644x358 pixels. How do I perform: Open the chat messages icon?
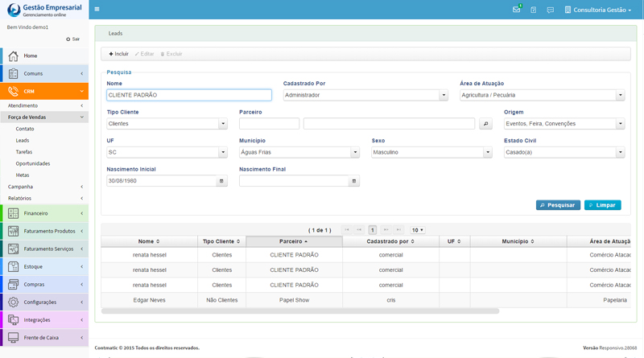coord(550,10)
